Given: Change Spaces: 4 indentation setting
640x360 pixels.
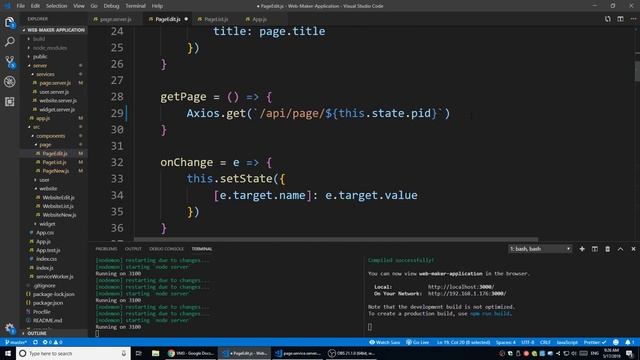Looking at the screenshot, I should coord(505,342).
